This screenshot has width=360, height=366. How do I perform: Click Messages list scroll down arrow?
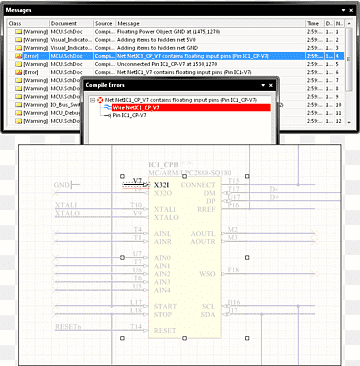coord(349,122)
